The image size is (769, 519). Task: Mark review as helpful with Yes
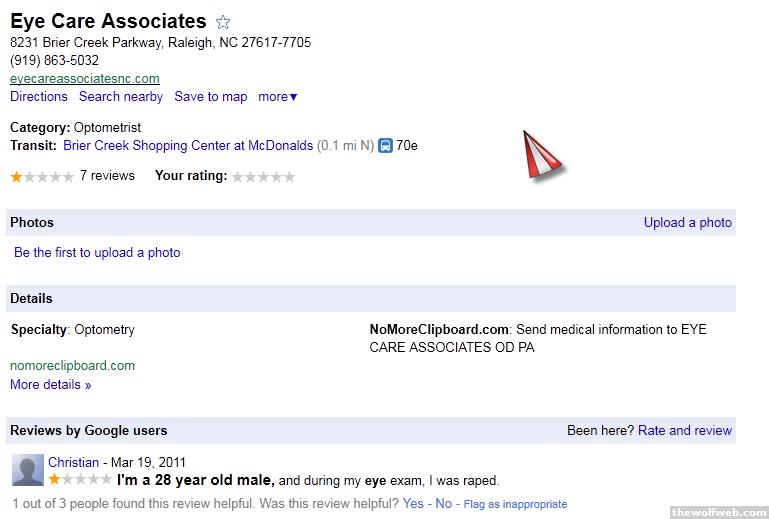pyautogui.click(x=413, y=504)
